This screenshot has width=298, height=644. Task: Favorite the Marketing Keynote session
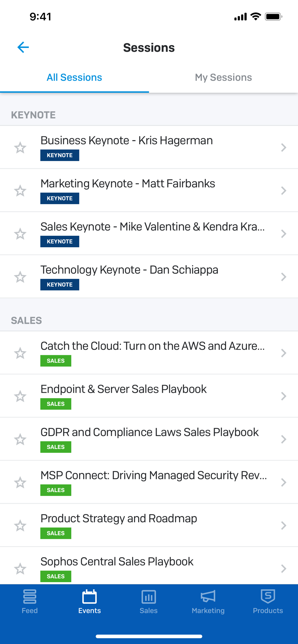(20, 191)
